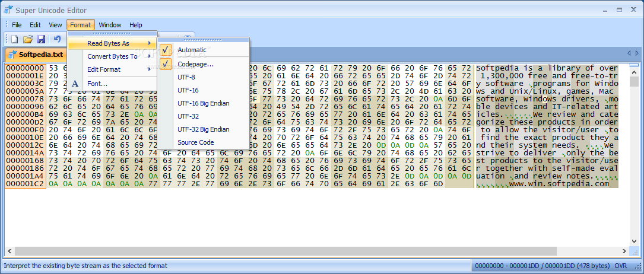Click the text 'r together with self-made eval'
Viewport: 644px width, 274px height.
click(x=547, y=168)
